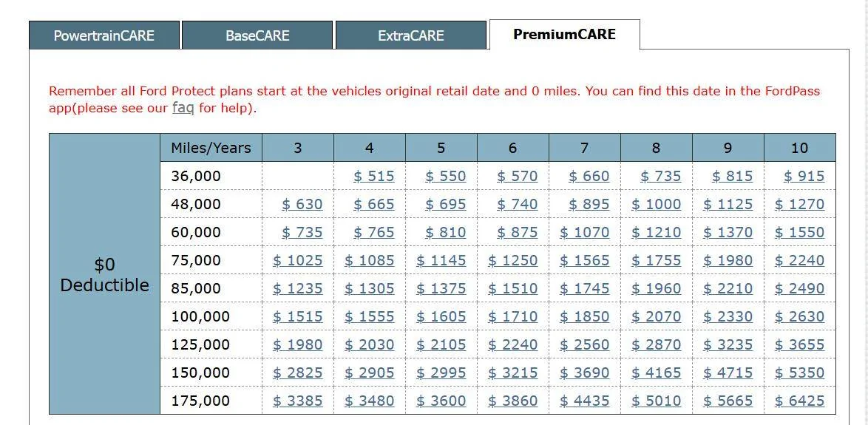Select the $ 810 price link
The image size is (868, 425).
(x=446, y=232)
